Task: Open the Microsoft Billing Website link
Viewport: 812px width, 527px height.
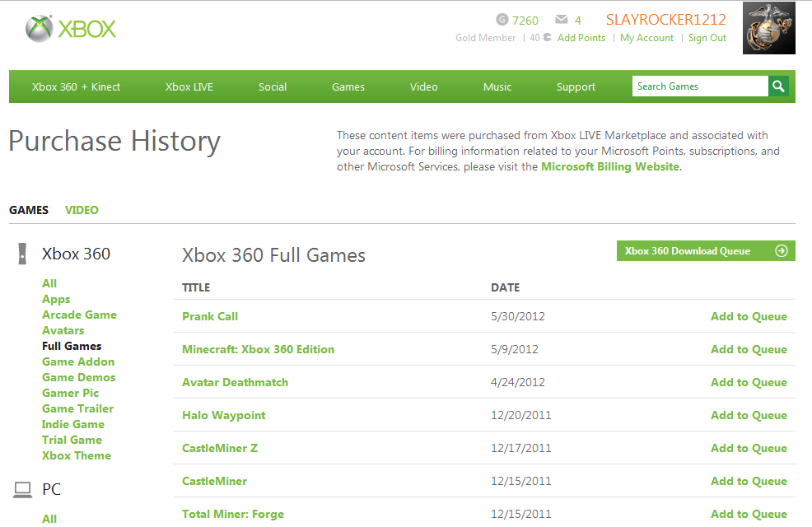Action: click(610, 166)
